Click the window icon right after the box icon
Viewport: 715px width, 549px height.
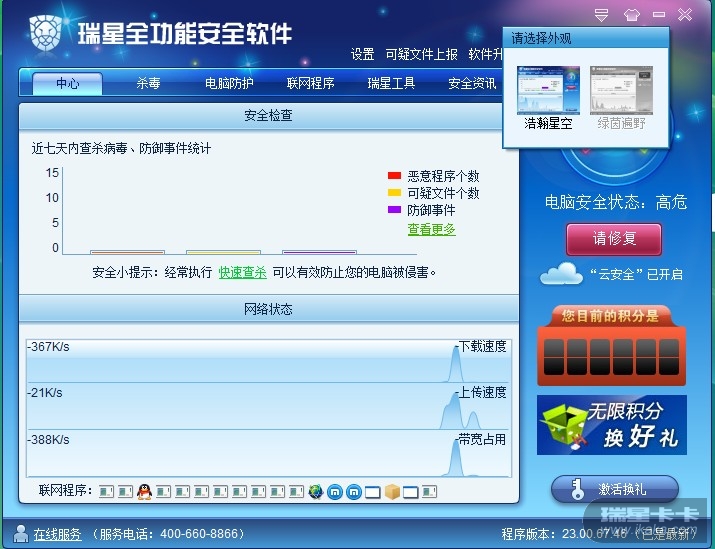tap(411, 492)
